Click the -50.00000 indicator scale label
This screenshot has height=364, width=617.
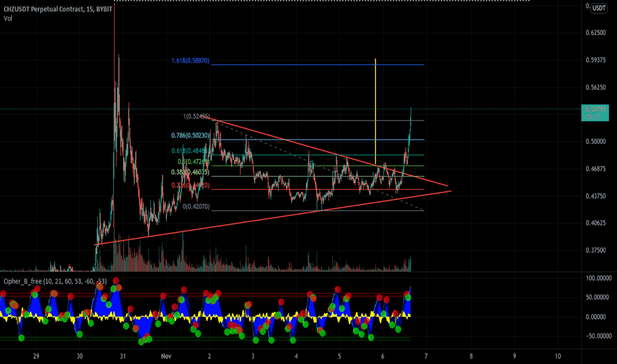pyautogui.click(x=598, y=336)
